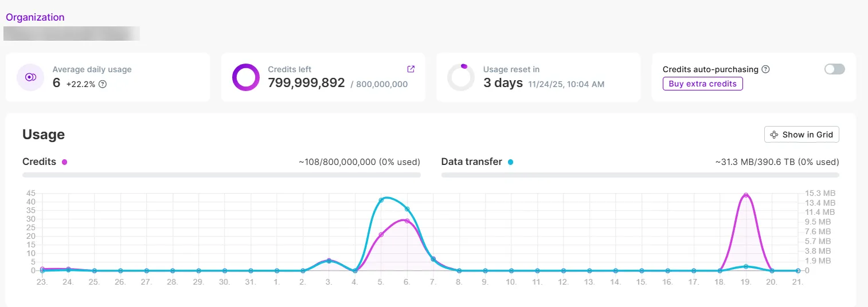Click the Credits usage progress bar
The width and height of the screenshot is (868, 307).
(x=221, y=175)
